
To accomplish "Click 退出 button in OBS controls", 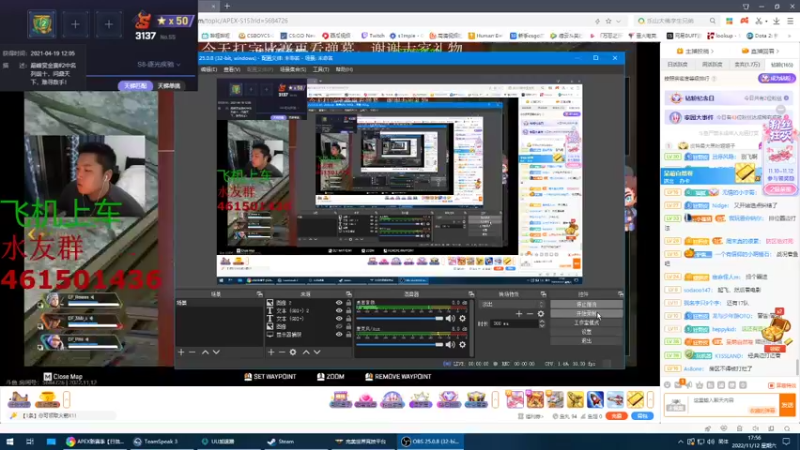I will click(x=586, y=340).
